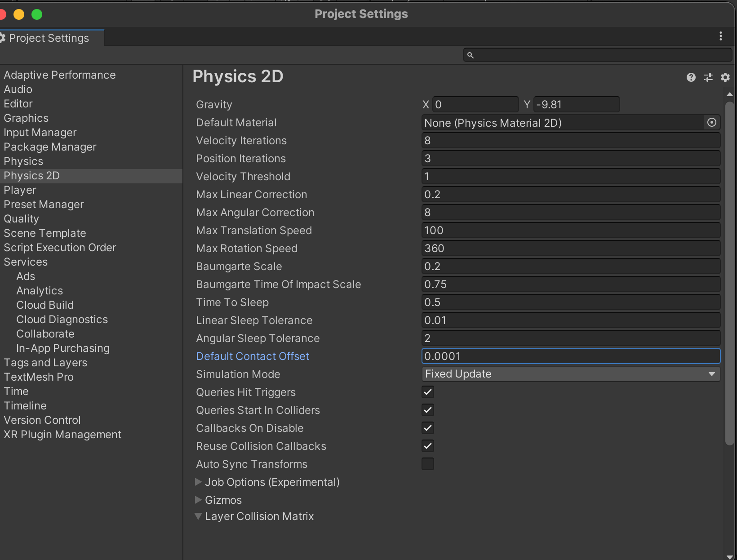The height and width of the screenshot is (560, 737).
Task: Select the Project Settings tab
Action: coord(49,38)
